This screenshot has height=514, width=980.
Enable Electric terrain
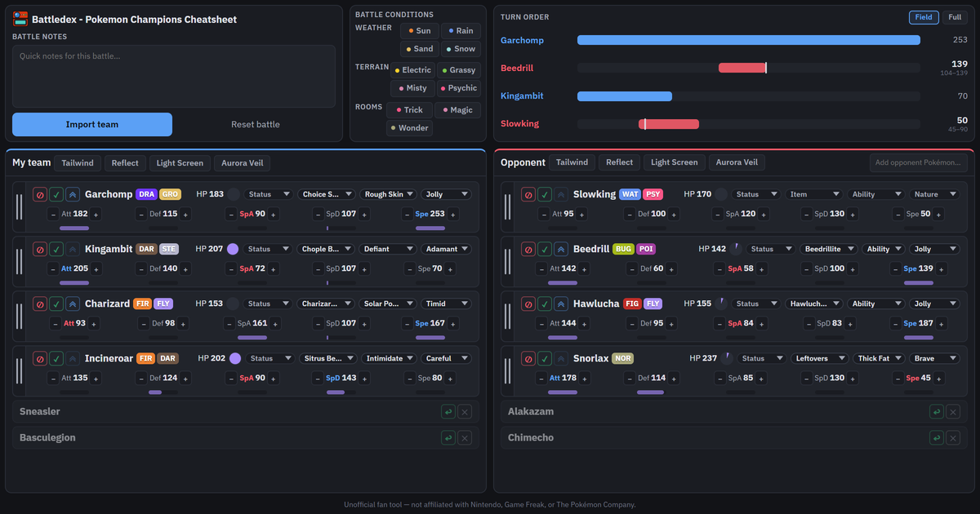(x=413, y=70)
